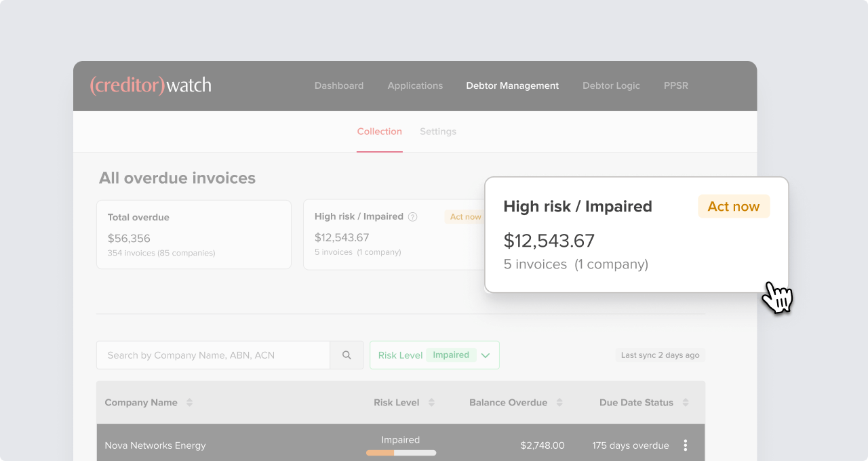Viewport: 868px width, 461px height.
Task: Open the Risk Level filter dropdown
Action: coord(486,355)
